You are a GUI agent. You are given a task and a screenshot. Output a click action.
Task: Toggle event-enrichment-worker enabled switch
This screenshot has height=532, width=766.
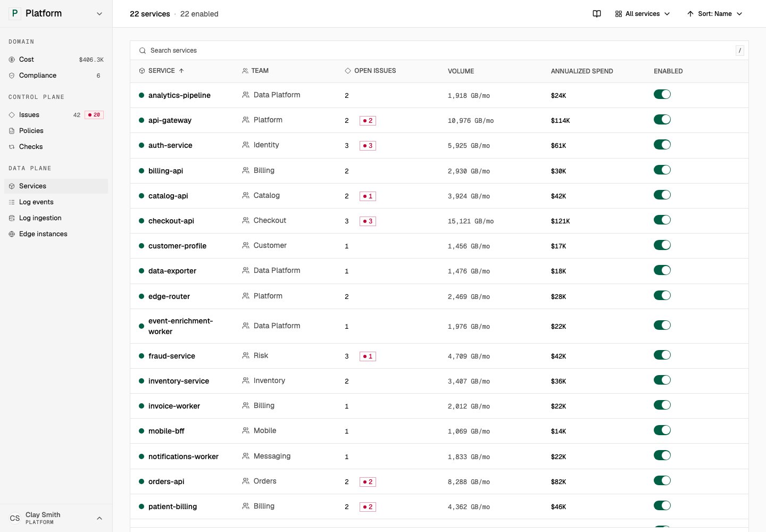[662, 325]
